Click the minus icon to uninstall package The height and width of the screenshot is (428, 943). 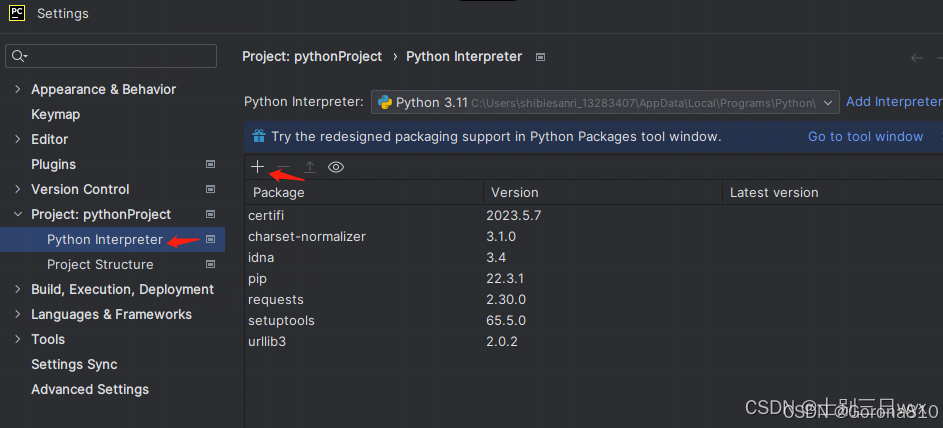pyautogui.click(x=284, y=167)
